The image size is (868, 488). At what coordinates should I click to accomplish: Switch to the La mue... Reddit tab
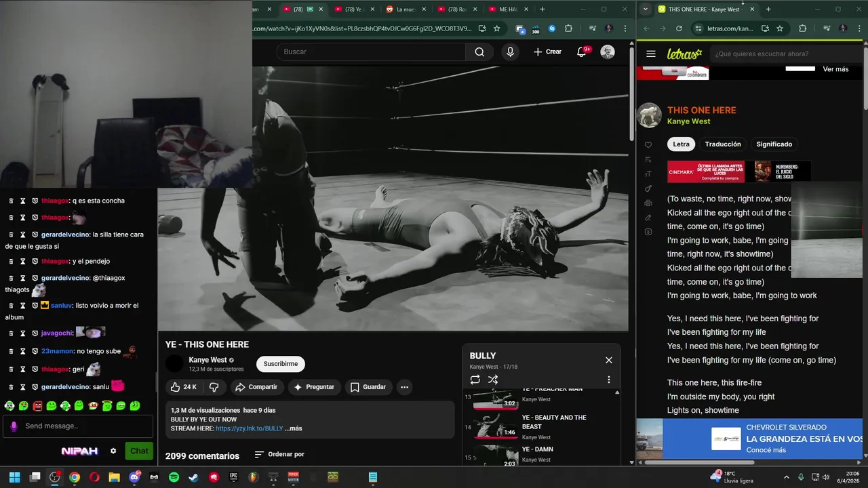pos(406,9)
